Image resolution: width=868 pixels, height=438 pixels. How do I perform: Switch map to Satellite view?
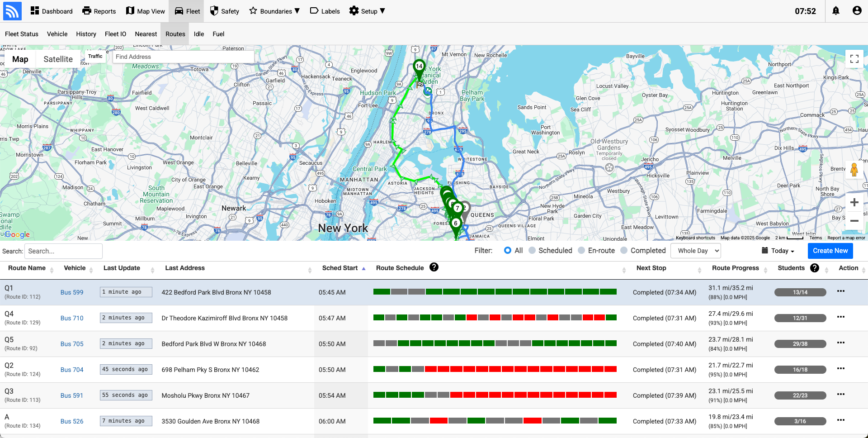(58, 59)
